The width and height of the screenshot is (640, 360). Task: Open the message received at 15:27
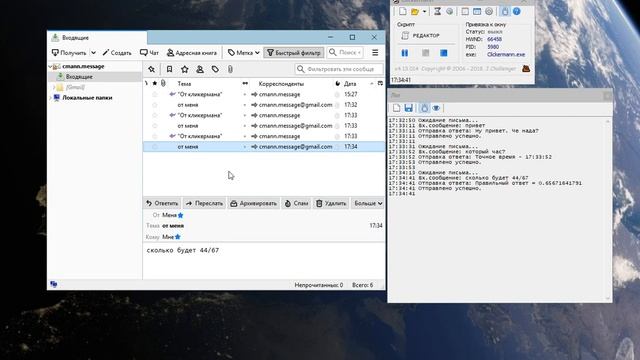tap(264, 94)
